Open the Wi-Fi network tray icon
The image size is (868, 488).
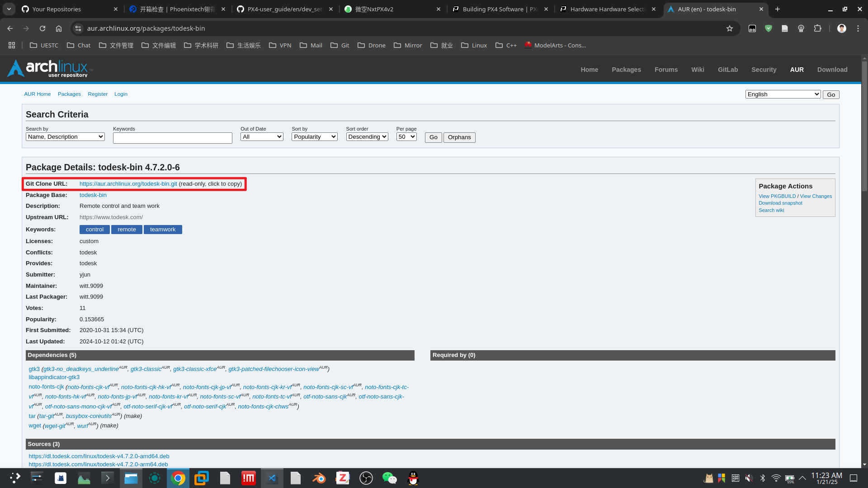tap(776, 478)
